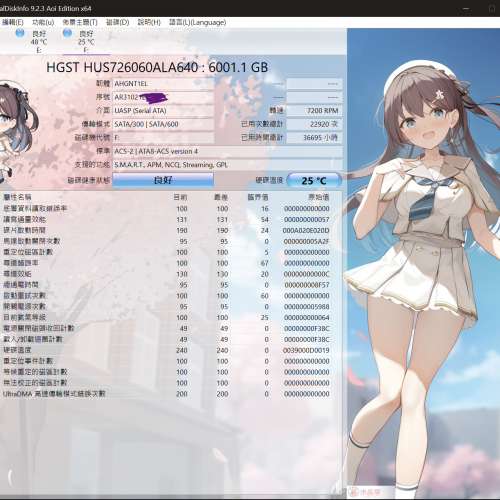Screen dimensions: 500x500
Task: Click the 臨界值 threshold column header
Action: [258, 197]
